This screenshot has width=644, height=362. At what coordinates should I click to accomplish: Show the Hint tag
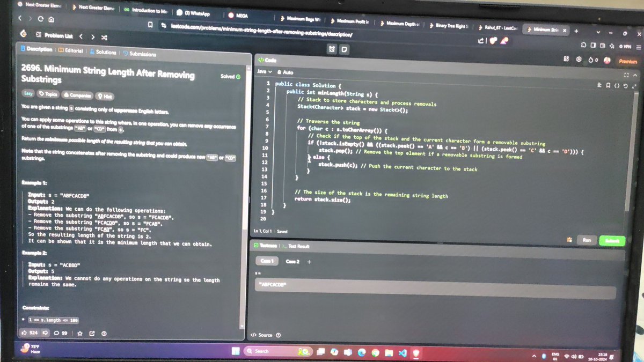click(x=105, y=96)
